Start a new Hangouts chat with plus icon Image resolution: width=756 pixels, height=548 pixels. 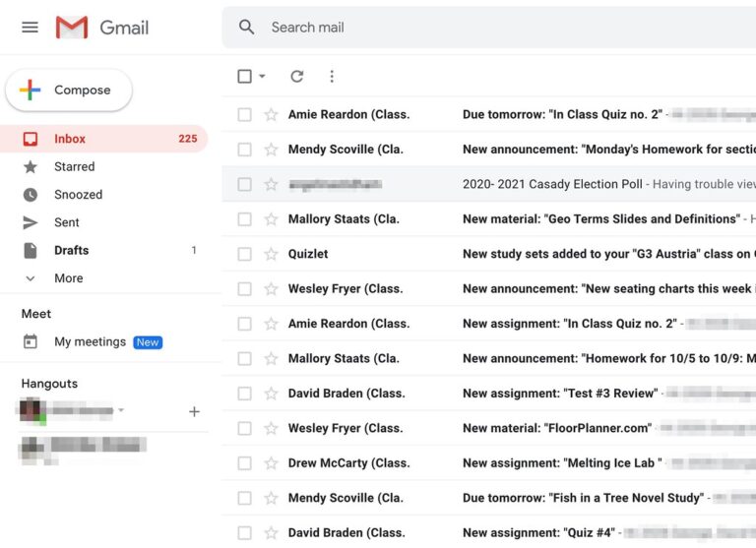(194, 411)
